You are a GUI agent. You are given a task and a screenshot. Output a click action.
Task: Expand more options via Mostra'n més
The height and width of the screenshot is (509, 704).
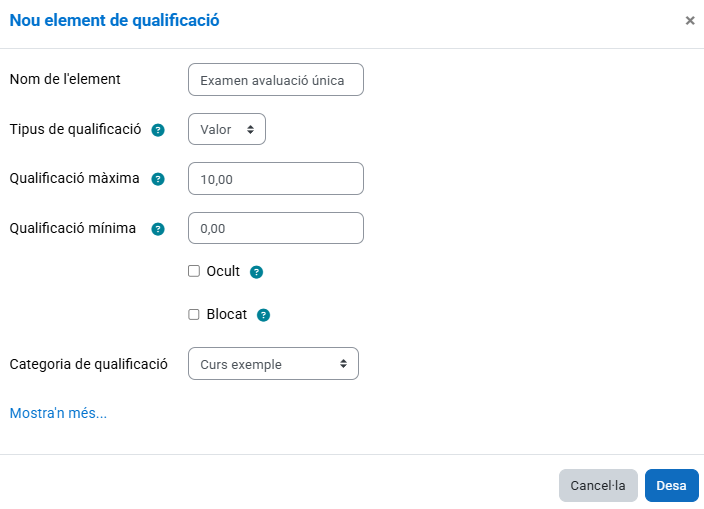(58, 413)
